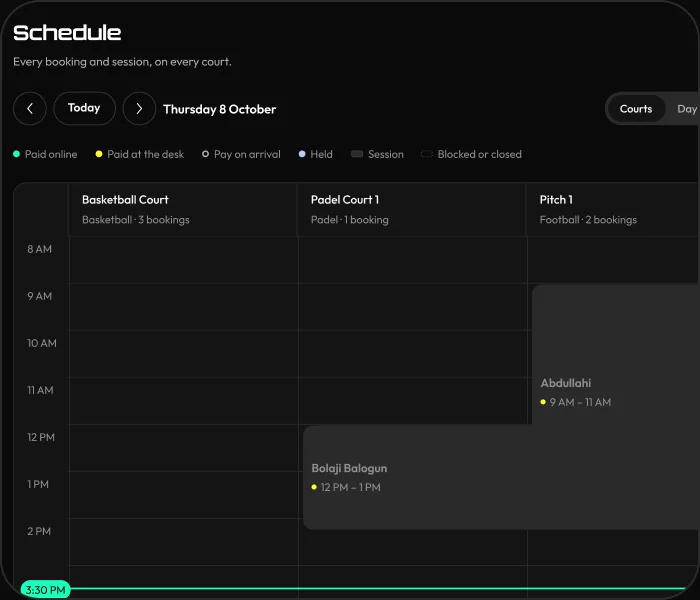Screen dimensions: 700x600
Task: Click the 9 AM time label
Action: [x=39, y=296]
